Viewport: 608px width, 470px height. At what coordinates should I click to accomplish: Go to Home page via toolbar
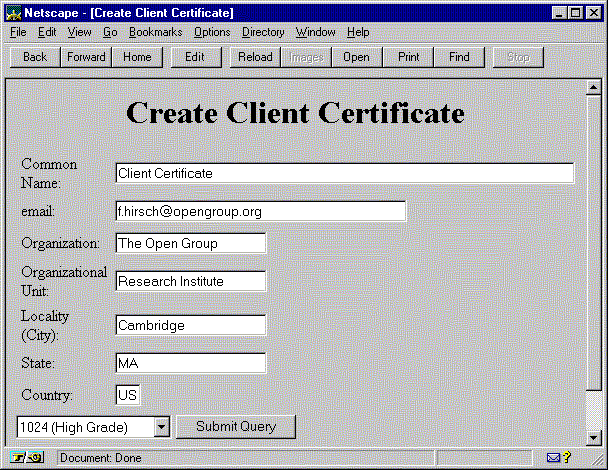(137, 57)
